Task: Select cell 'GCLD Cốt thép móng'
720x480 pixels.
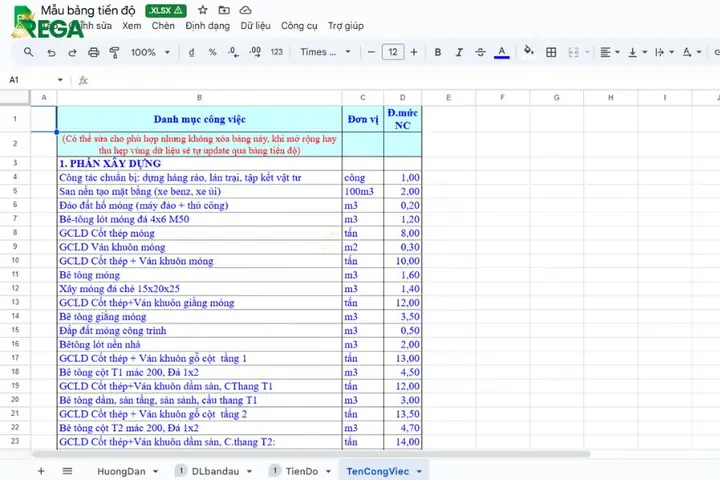Action: pyautogui.click(x=199, y=233)
